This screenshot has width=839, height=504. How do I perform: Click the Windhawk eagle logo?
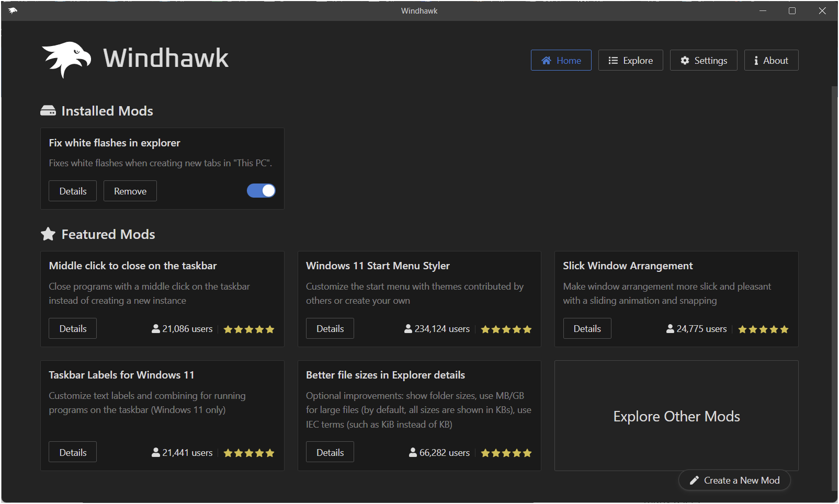[x=66, y=59]
